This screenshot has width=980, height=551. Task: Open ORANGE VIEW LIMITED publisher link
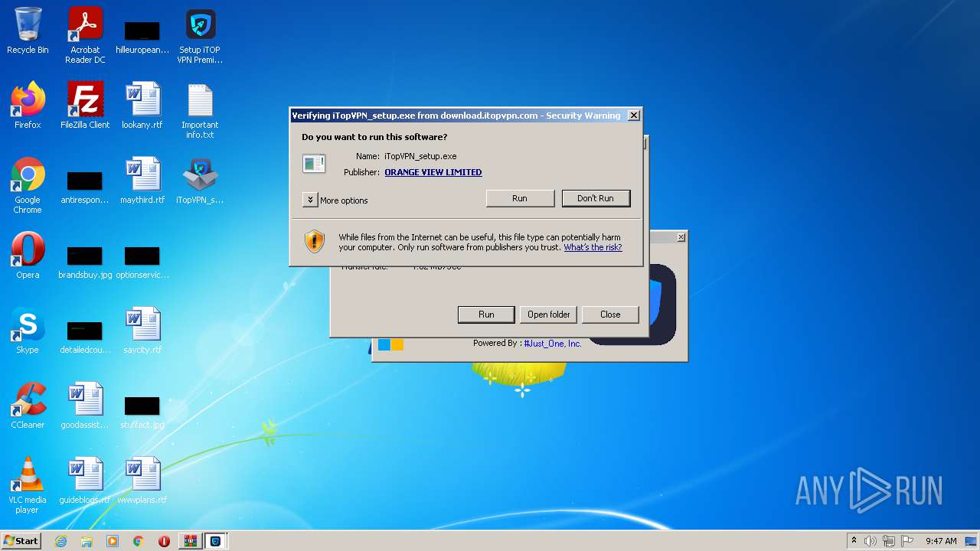[x=433, y=172]
